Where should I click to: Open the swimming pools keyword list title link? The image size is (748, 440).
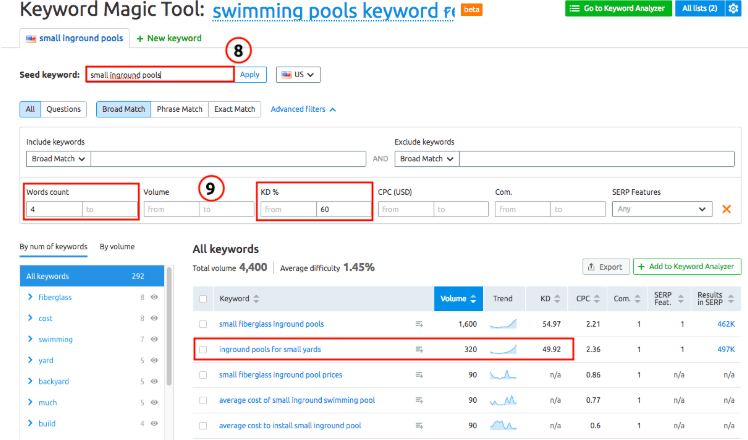333,11
